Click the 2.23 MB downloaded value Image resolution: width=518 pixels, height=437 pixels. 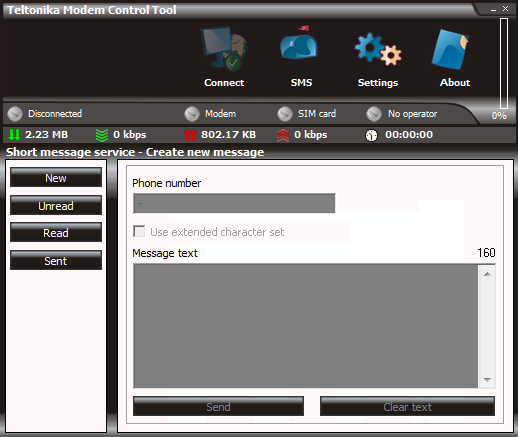point(47,135)
